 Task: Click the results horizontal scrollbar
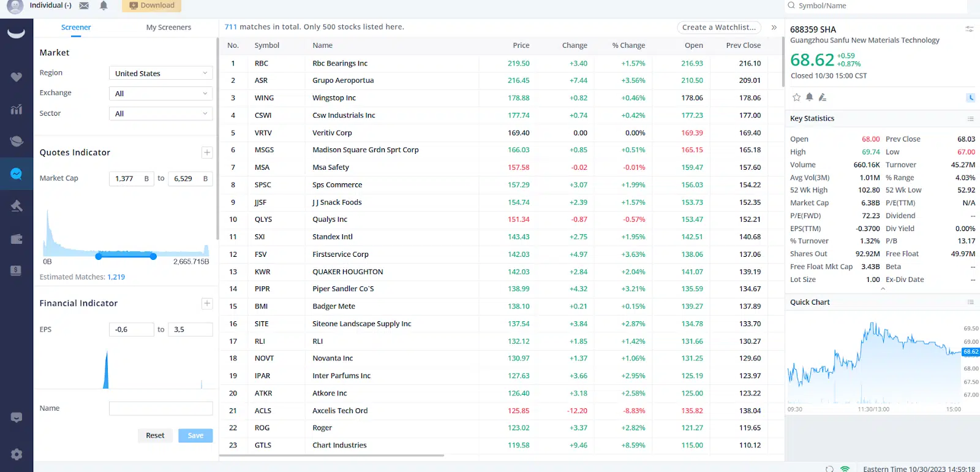pyautogui.click(x=331, y=455)
